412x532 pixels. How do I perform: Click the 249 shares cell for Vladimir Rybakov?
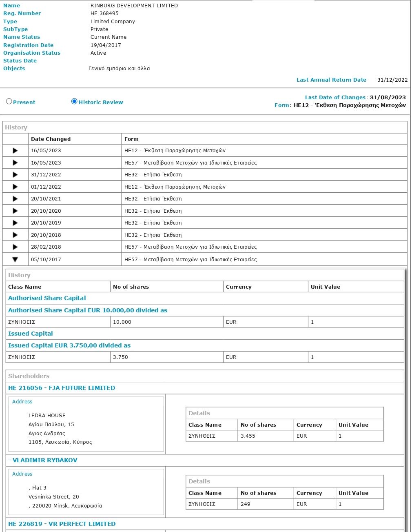[x=266, y=504]
